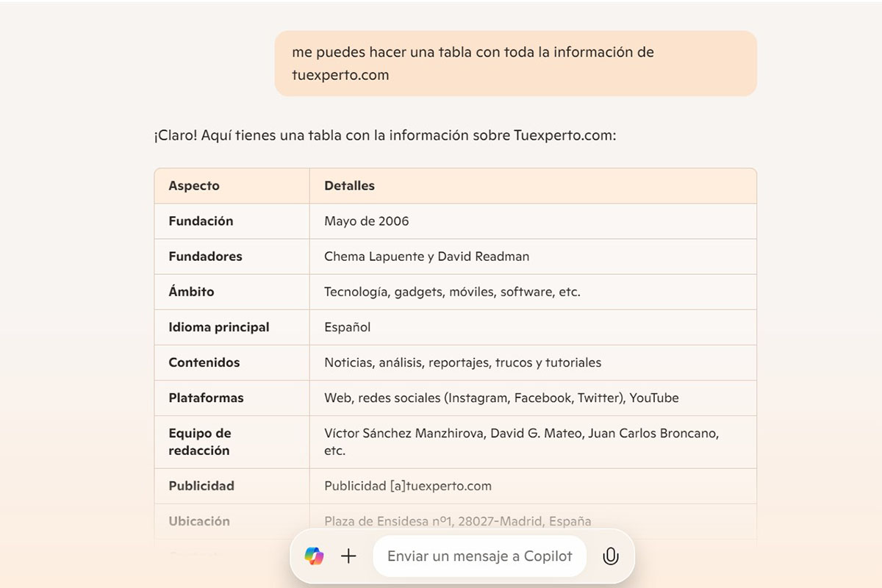
Task: Select the 'Equipo de redacción' row label
Action: 200,442
